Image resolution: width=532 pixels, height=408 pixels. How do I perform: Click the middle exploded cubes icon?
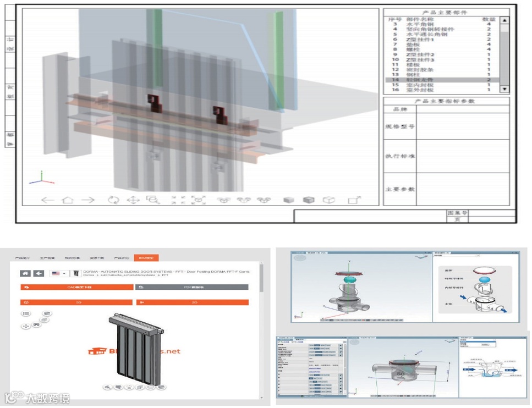tap(244, 200)
